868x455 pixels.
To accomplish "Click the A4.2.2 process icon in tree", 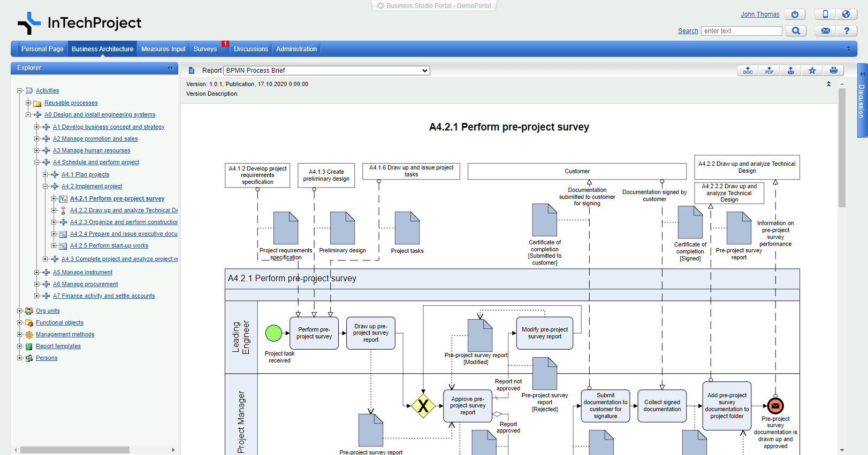I will click(x=63, y=211).
